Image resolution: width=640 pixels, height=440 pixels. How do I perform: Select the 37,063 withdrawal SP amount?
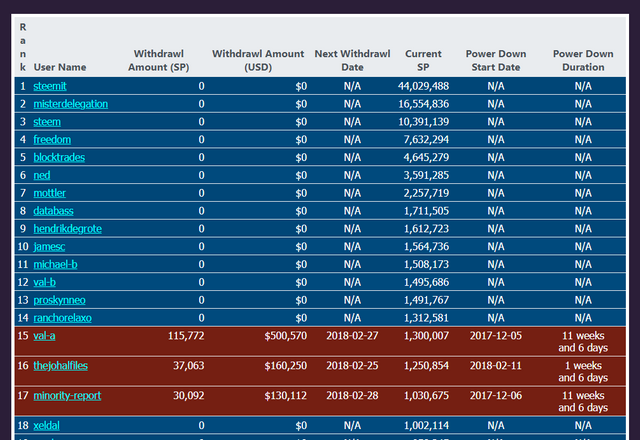pyautogui.click(x=189, y=366)
